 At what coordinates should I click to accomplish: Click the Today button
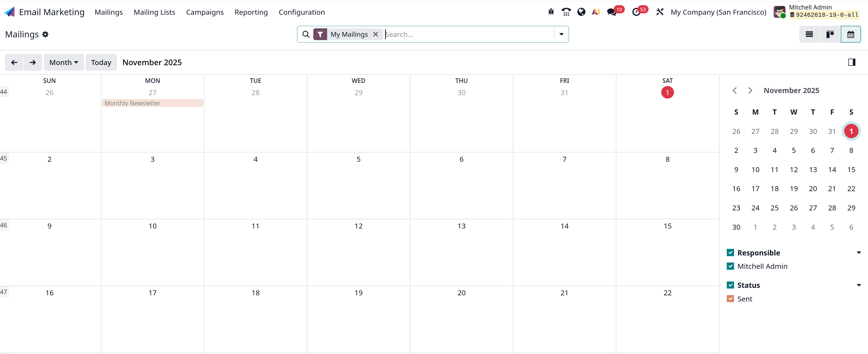101,62
